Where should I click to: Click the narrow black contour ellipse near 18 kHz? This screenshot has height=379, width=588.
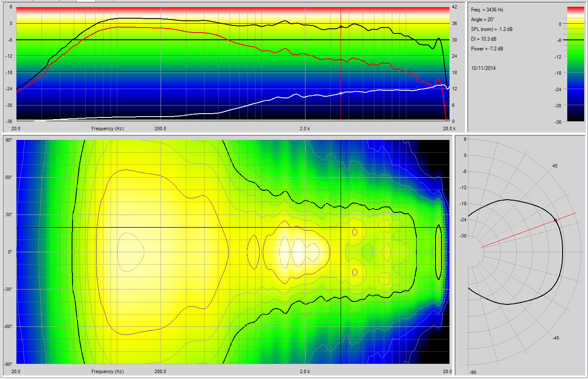pos(439,252)
